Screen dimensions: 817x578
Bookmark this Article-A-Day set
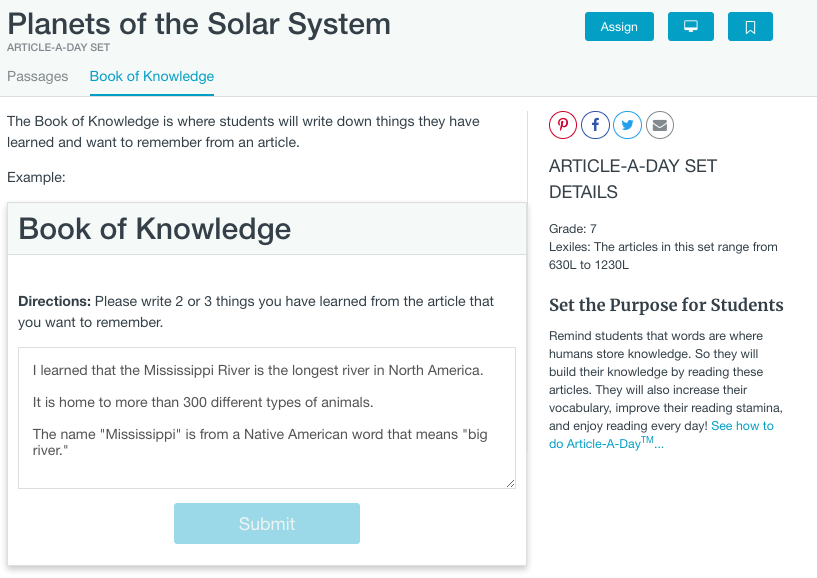click(750, 26)
